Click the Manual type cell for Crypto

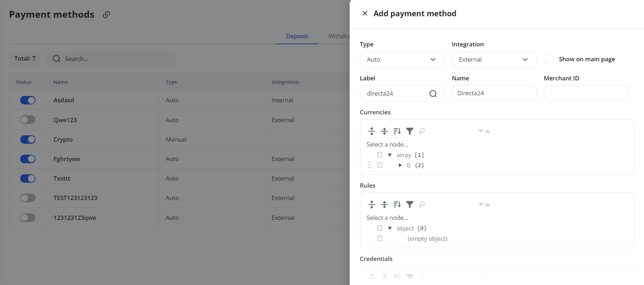176,139
